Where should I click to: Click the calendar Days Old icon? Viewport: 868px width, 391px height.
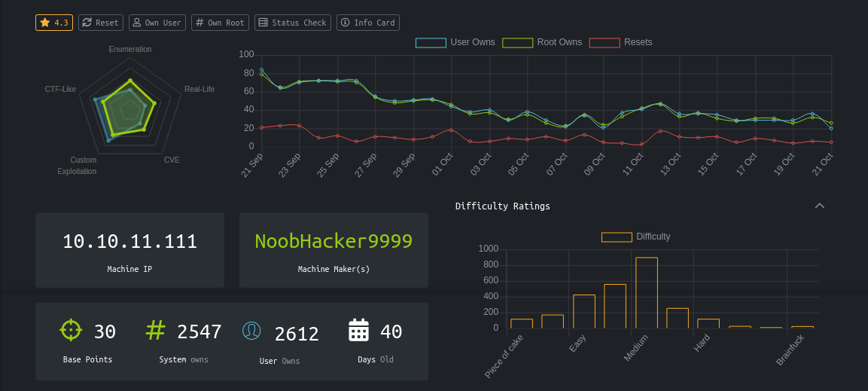coord(358,330)
